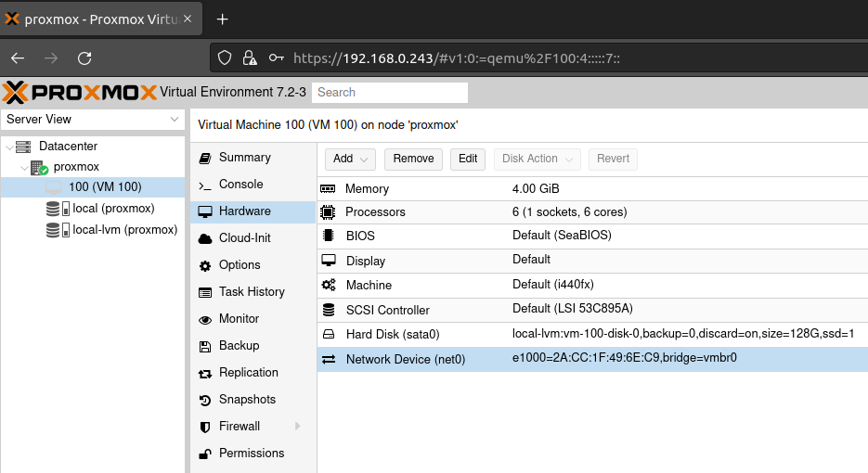The width and height of the screenshot is (868, 473).
Task: Click the Firewall shield icon
Action: (x=205, y=427)
